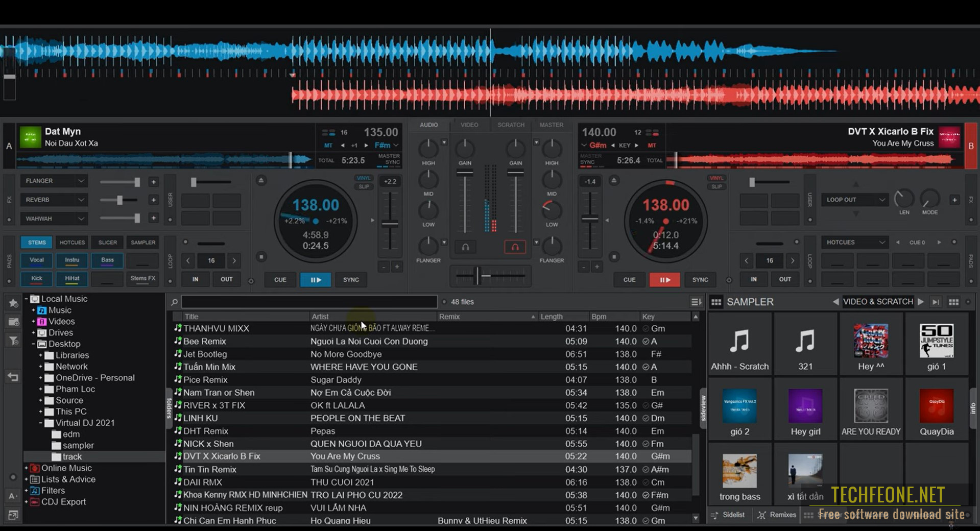Click the CUE button on deck B
Viewport: 980px width, 531px height.
point(629,280)
